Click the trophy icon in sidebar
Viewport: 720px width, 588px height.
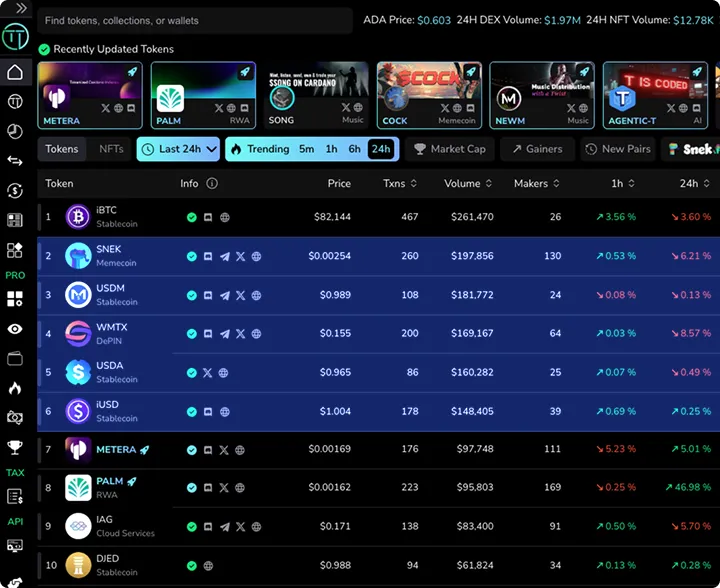click(x=15, y=448)
